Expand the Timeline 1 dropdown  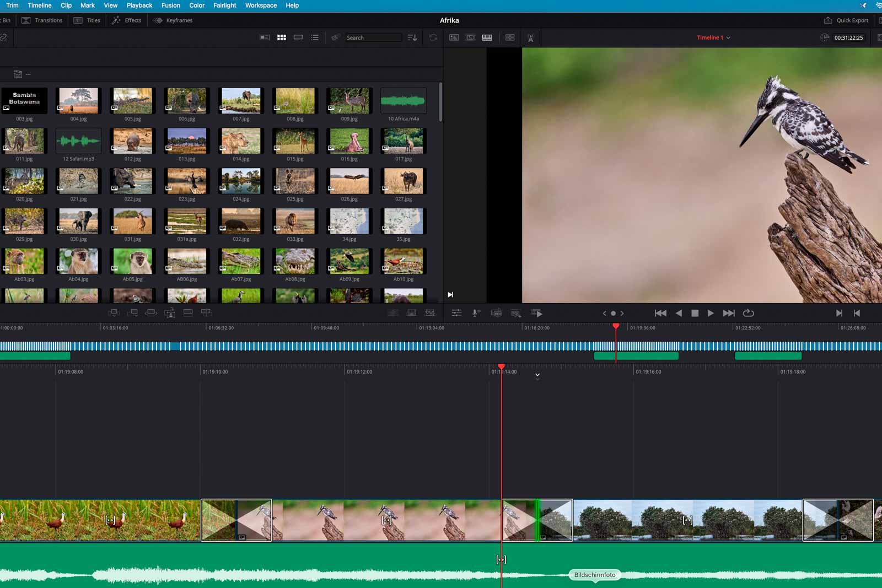coord(728,38)
